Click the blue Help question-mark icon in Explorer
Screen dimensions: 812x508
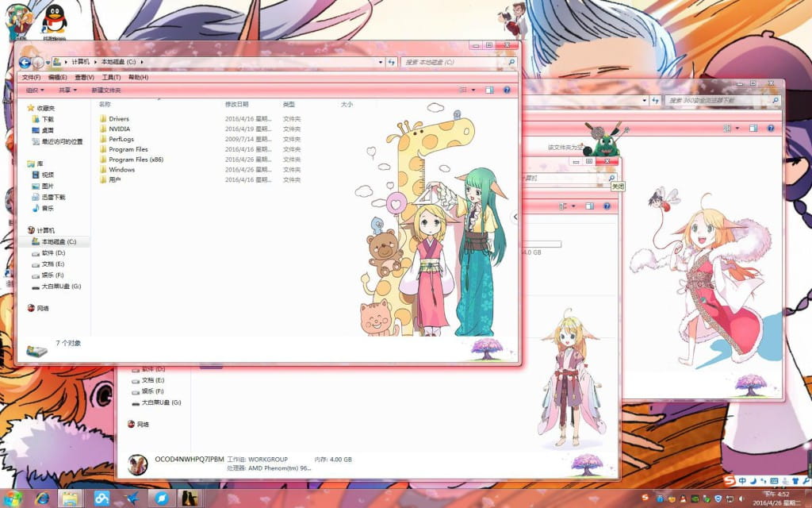click(505, 90)
